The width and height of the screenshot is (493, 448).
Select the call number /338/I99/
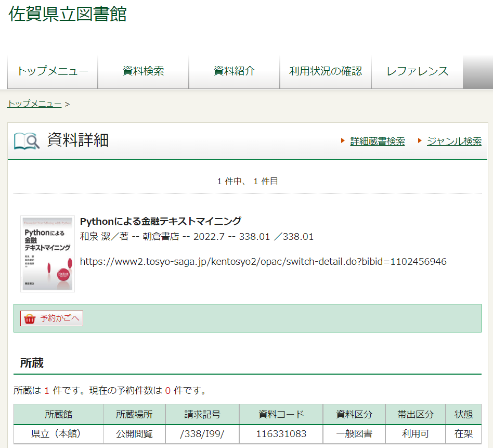point(202,434)
